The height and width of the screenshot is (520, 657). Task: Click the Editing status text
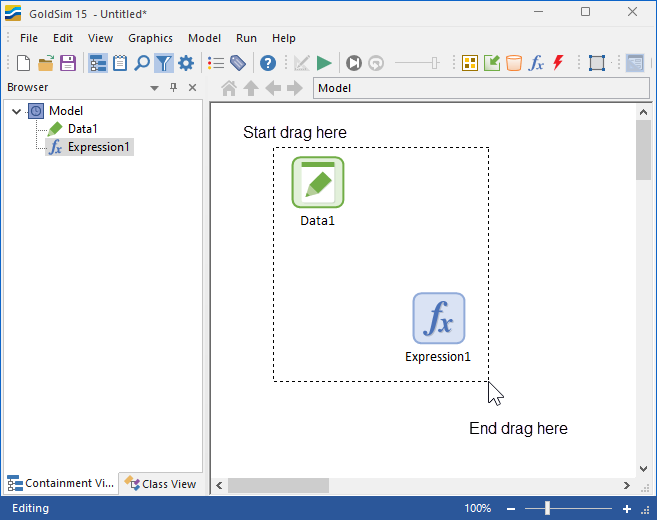click(30, 508)
